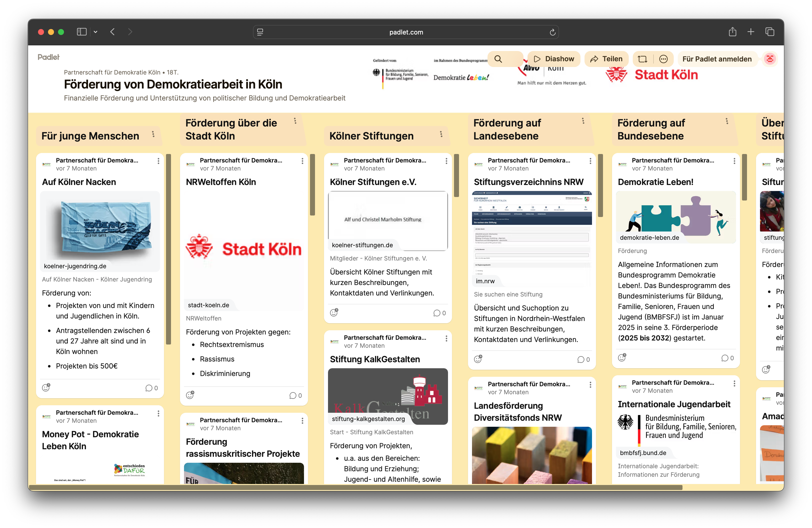
Task: Reload the page with refresh icon
Action: tap(553, 32)
